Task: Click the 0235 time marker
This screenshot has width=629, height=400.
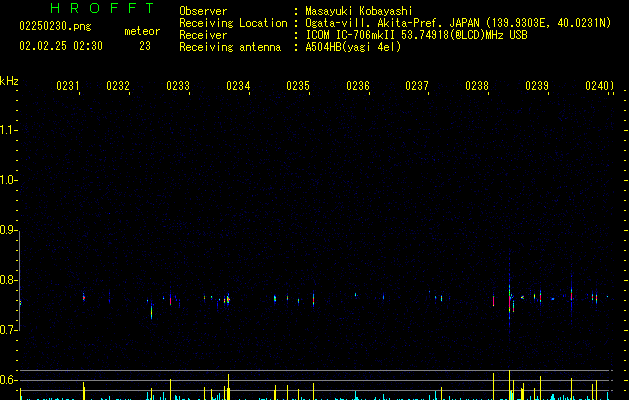Action: (298, 85)
